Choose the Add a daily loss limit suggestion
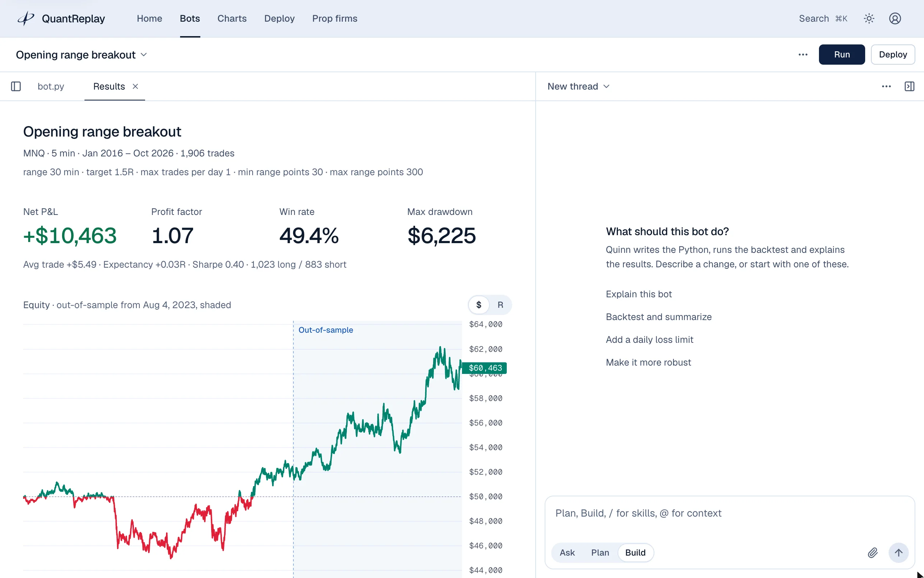This screenshot has height=578, width=924. click(649, 340)
